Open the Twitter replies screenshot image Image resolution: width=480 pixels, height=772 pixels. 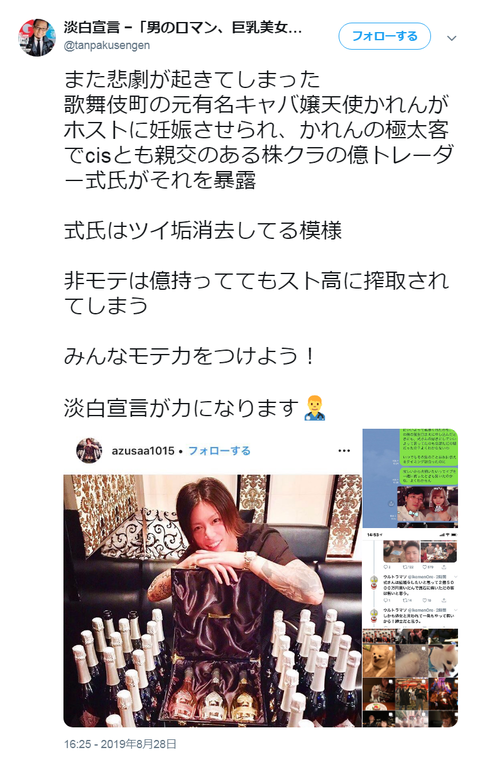coord(410,578)
